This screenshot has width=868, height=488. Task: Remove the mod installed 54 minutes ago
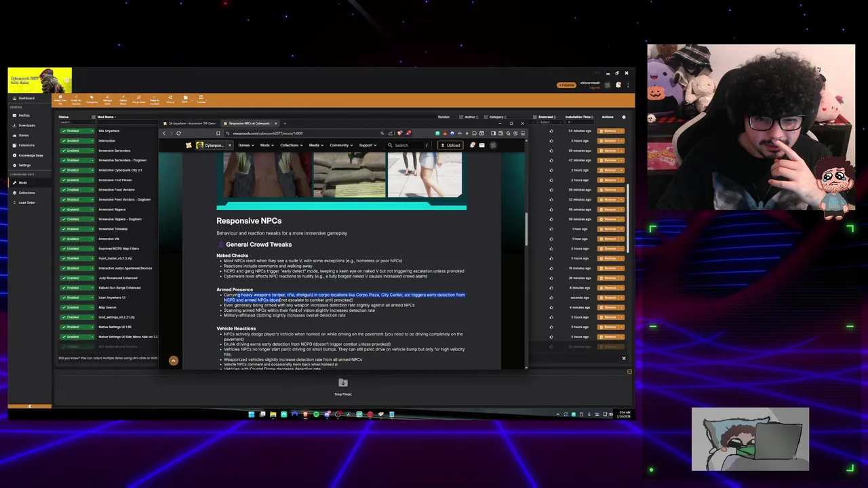tap(609, 131)
